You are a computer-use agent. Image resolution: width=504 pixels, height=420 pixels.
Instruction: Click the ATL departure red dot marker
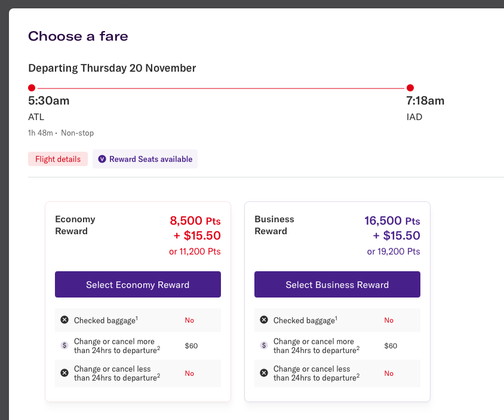tap(32, 88)
